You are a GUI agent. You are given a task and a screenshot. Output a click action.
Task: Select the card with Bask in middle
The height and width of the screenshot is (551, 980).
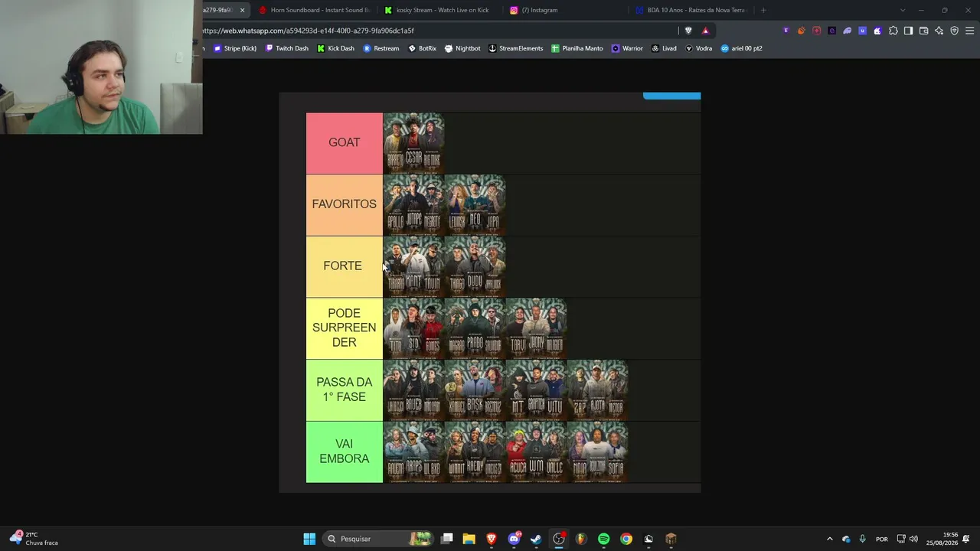(475, 390)
